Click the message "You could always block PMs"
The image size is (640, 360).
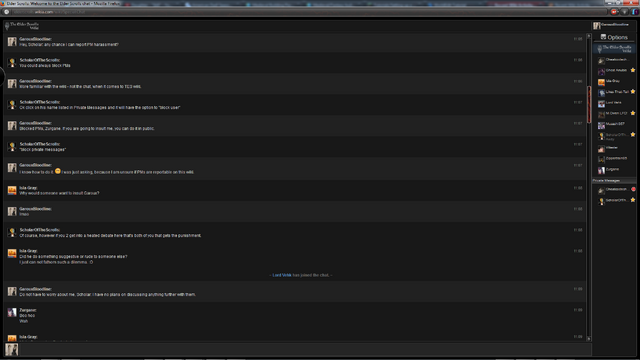(45, 65)
